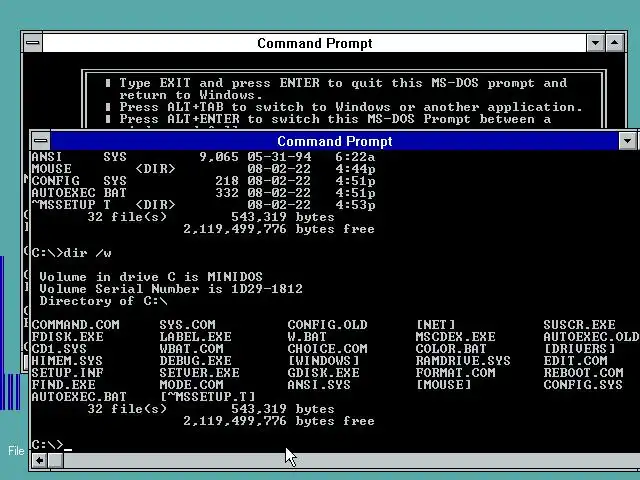Click the FDISK.EXE file name
This screenshot has height=480, width=640.
[67, 337]
